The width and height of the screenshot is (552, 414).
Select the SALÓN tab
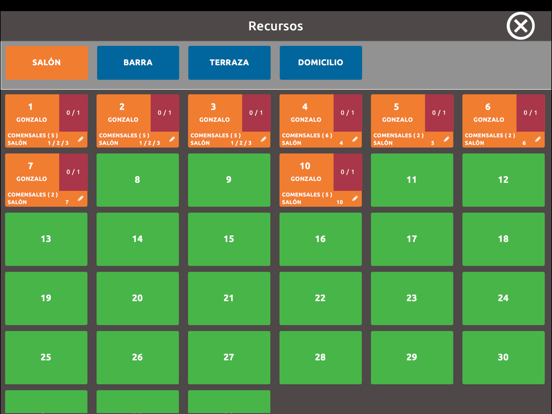coord(46,63)
